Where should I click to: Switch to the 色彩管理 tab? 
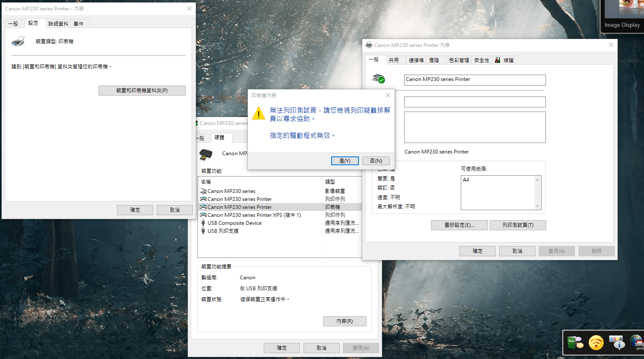(x=459, y=60)
